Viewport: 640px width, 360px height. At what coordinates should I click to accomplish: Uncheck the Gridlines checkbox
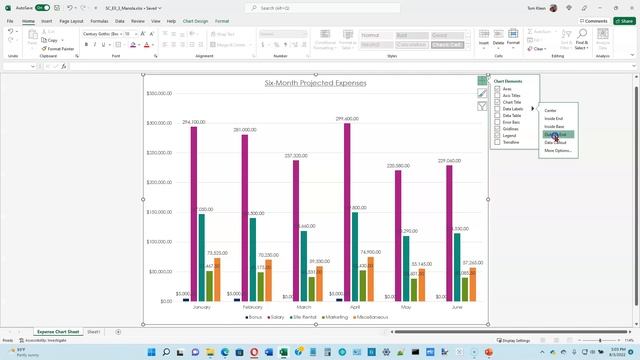pos(497,129)
